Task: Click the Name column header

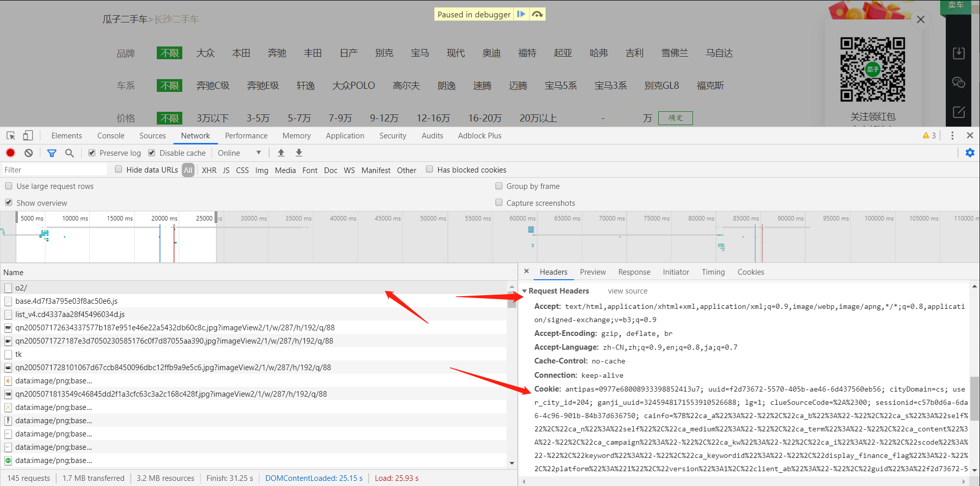Action: [258, 272]
